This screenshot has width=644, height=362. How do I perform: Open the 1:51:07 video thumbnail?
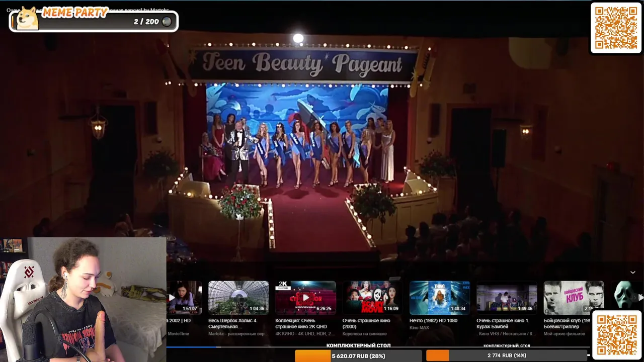pyautogui.click(x=184, y=298)
